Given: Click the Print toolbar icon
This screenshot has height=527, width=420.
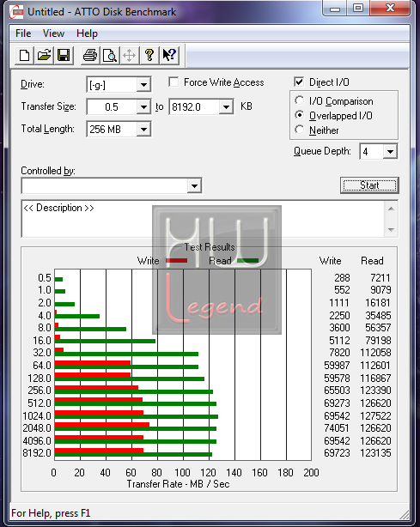Looking at the screenshot, I should point(90,55).
